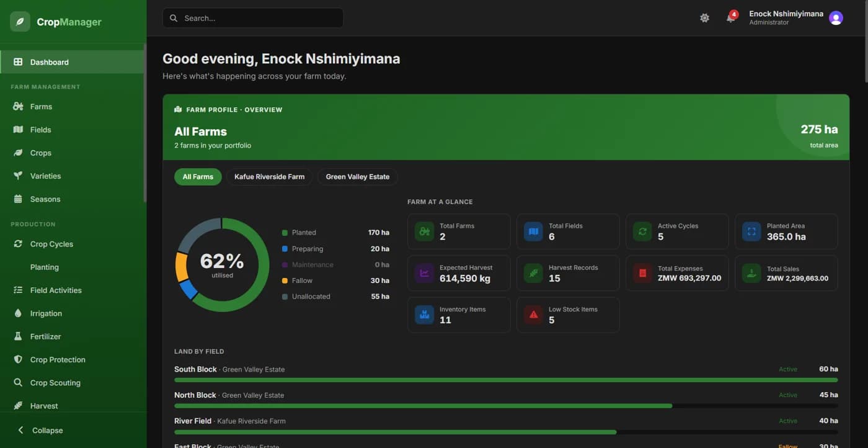868x448 pixels.
Task: Click the Inventory Items boxes icon
Action: [x=425, y=315]
